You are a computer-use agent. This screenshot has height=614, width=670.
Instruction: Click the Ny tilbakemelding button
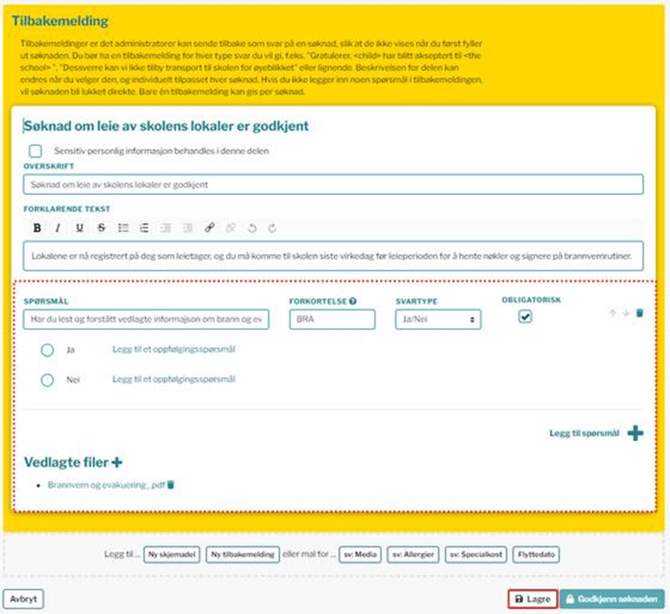pyautogui.click(x=240, y=554)
